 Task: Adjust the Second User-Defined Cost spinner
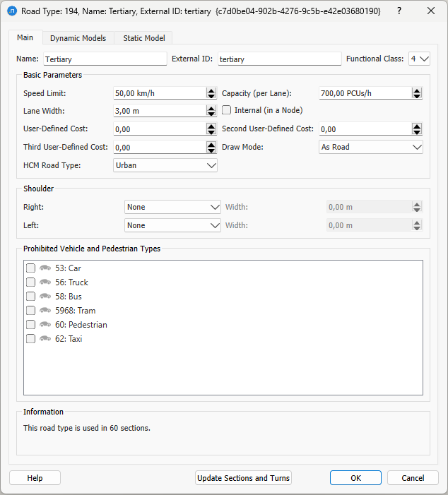tap(417, 129)
